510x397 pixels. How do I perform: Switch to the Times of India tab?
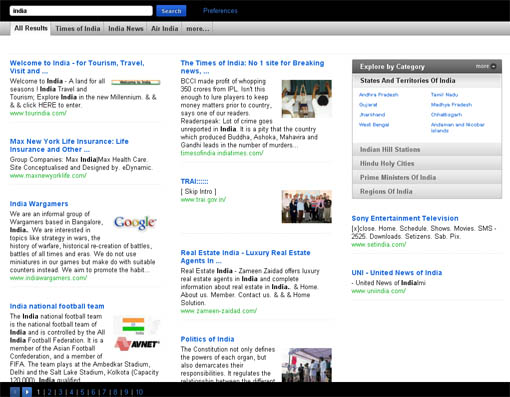point(78,29)
